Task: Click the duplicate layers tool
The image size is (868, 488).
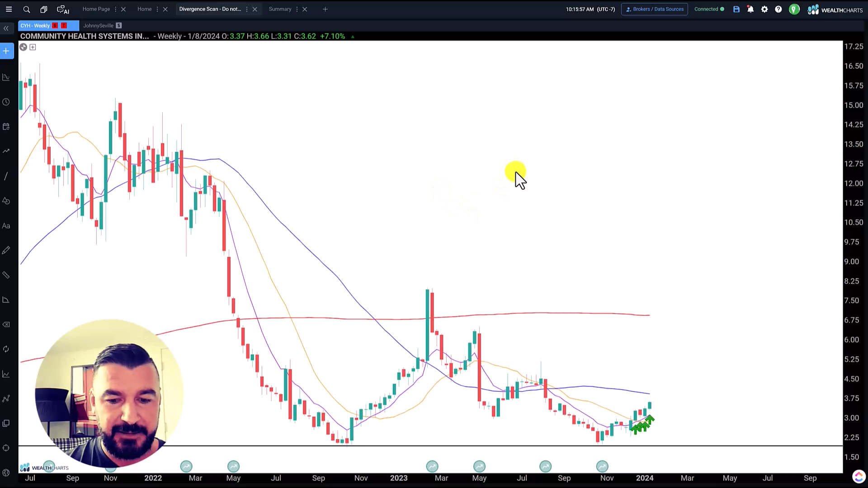Action: (6, 423)
